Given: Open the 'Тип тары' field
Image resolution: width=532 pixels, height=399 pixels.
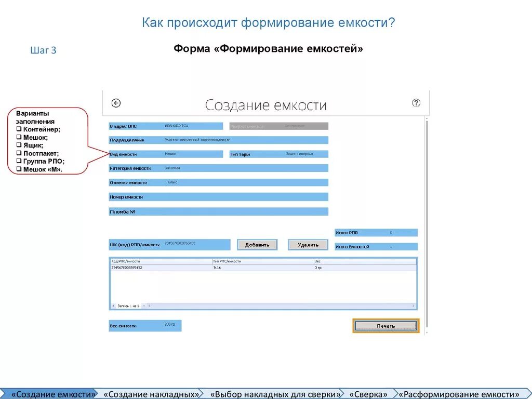Looking at the screenshot, I should coord(279,154).
